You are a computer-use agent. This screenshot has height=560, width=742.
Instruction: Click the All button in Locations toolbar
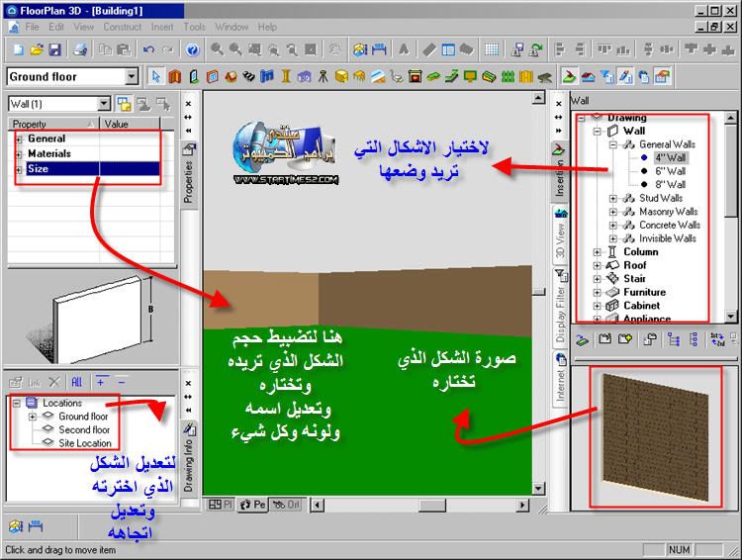tap(76, 382)
